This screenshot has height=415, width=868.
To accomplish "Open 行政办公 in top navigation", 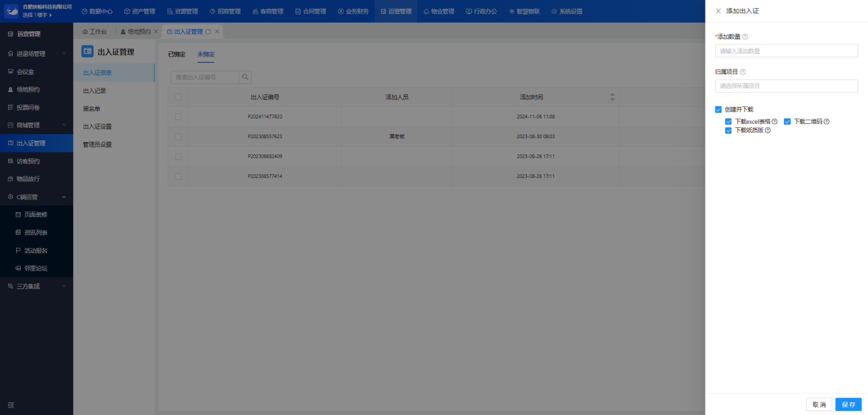I will coord(481,11).
